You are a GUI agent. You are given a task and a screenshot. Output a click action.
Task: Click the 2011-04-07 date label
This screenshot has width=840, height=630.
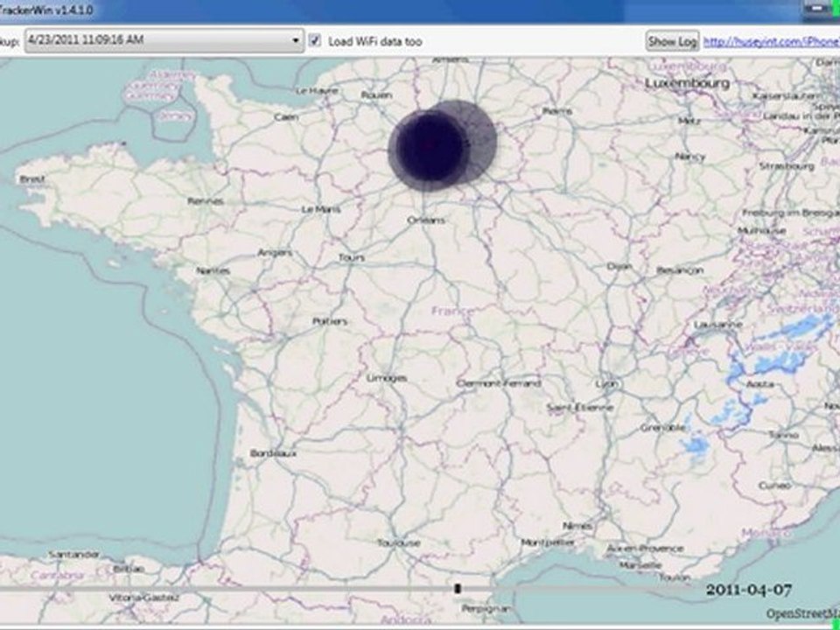(748, 590)
